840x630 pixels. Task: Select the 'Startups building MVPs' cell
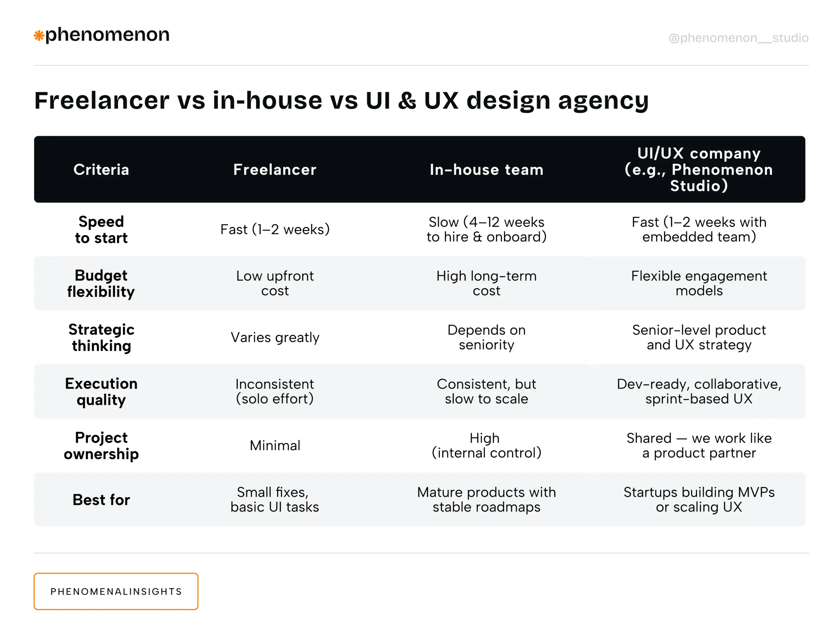click(698, 499)
